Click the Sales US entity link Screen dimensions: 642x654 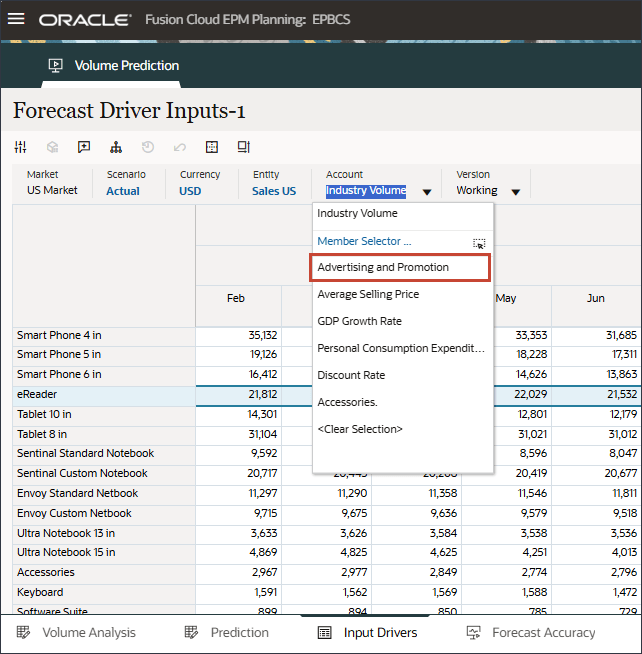pyautogui.click(x=274, y=191)
